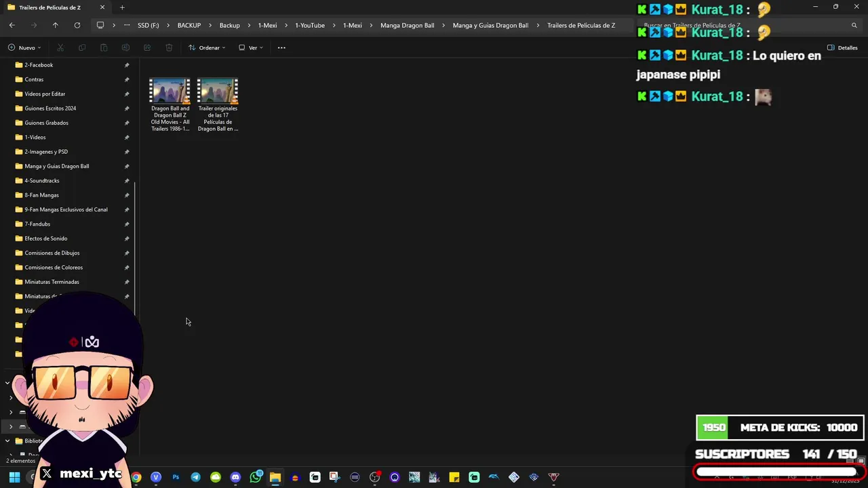Open a new tab with plus button
Screen dimensions: 868x488
[x=122, y=7]
